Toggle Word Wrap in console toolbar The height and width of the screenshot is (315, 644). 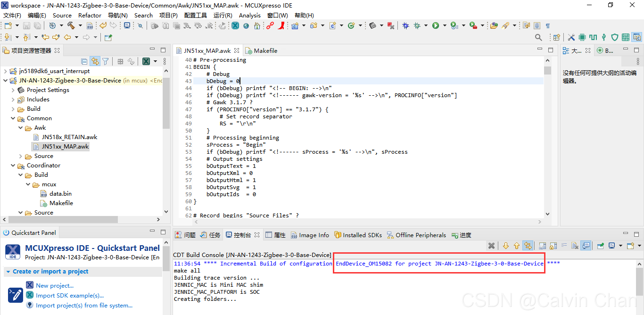click(564, 246)
